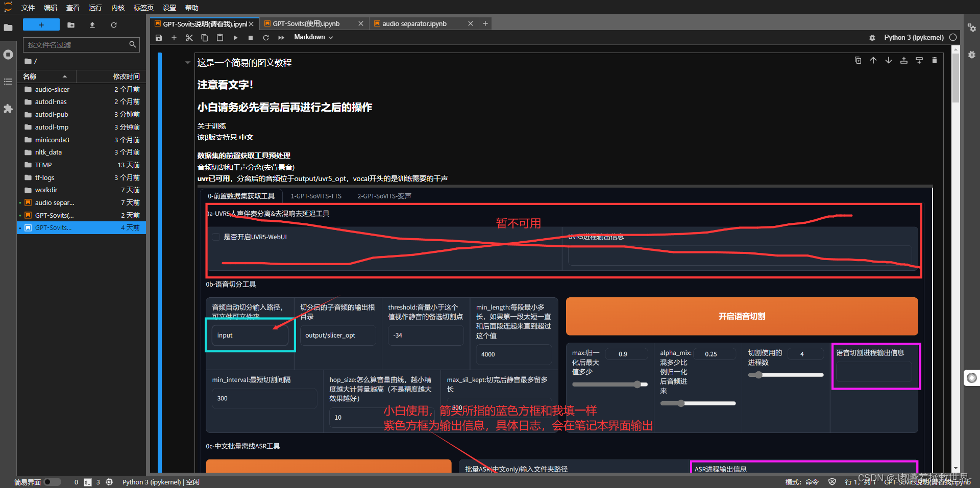Viewport: 980px width, 488px height.
Task: Open the 设置 menu
Action: [169, 8]
